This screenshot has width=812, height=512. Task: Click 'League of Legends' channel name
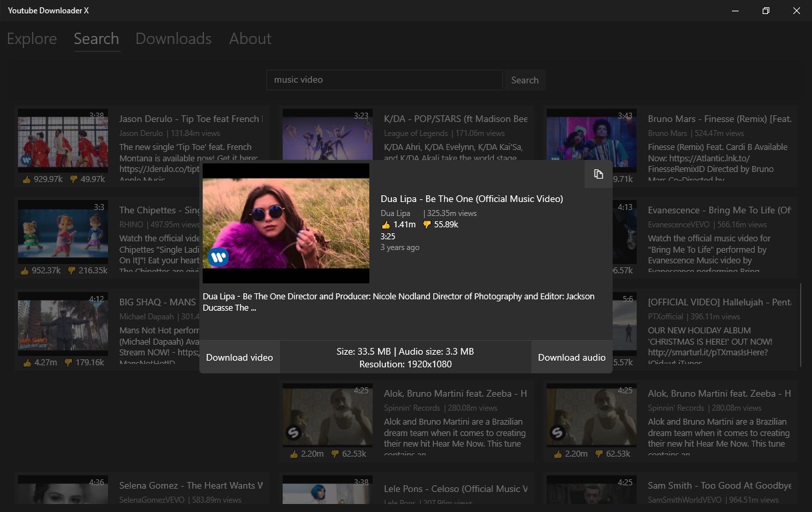point(416,133)
